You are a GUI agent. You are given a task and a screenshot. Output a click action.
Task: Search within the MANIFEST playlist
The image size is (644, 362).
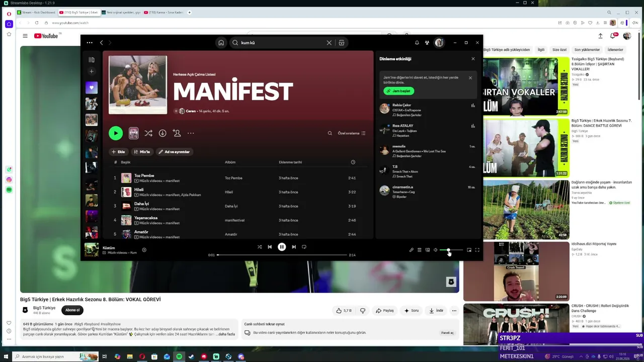[330, 133]
